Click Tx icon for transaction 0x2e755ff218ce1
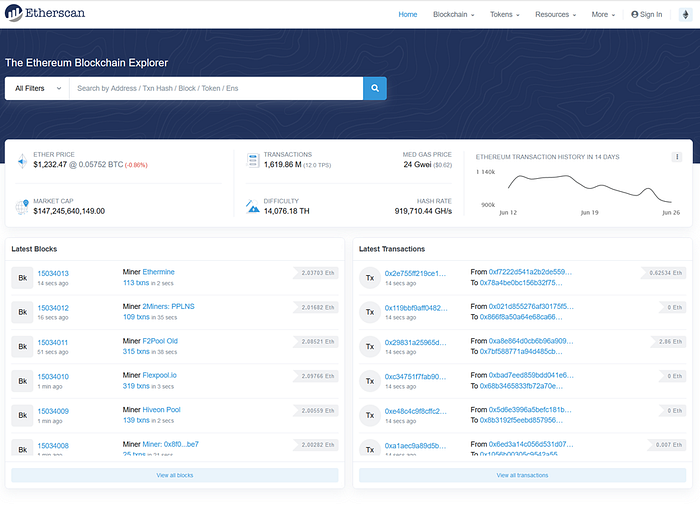 point(370,277)
